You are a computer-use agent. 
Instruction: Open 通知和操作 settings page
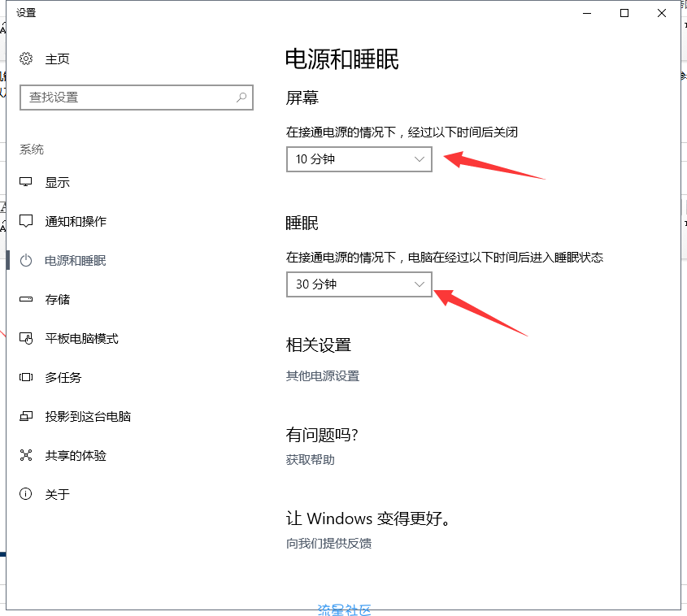(76, 221)
